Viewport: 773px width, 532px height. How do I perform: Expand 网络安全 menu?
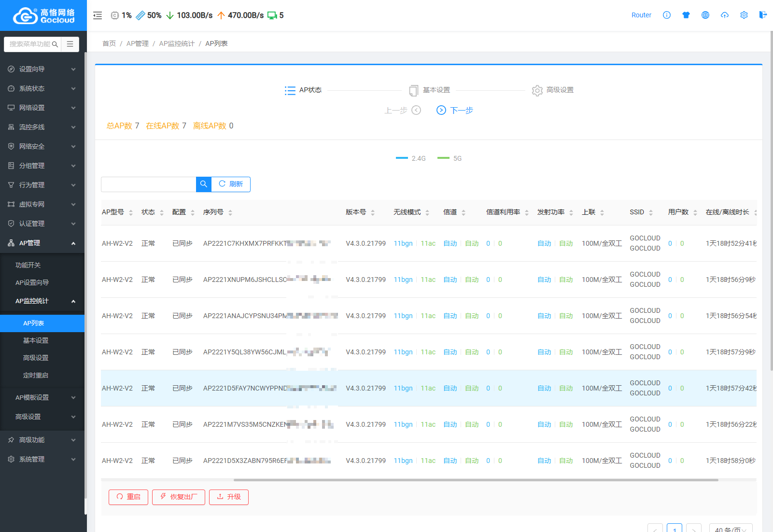tap(42, 146)
